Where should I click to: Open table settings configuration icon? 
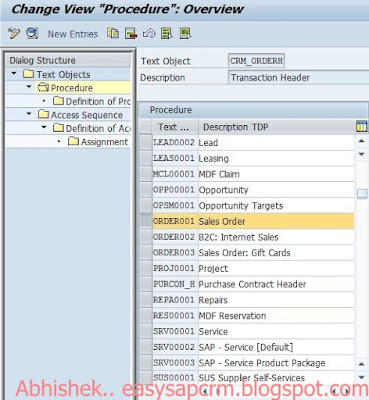pos(361,127)
